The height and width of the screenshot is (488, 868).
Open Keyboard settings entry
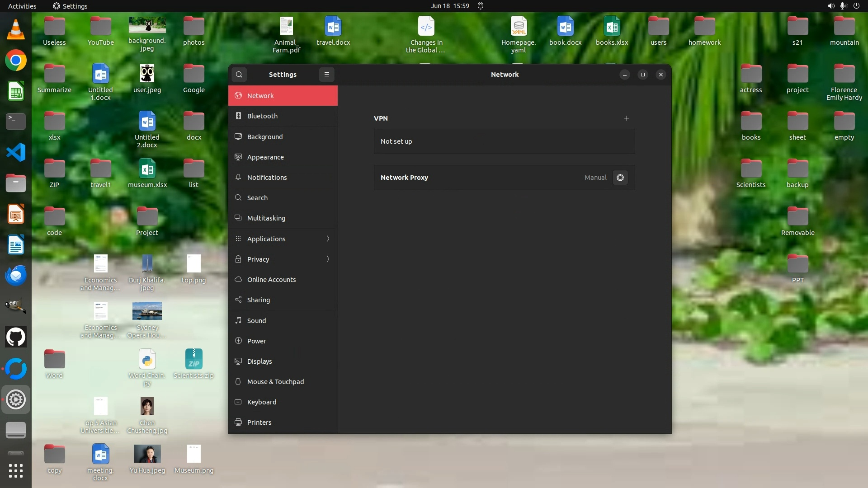(x=261, y=402)
